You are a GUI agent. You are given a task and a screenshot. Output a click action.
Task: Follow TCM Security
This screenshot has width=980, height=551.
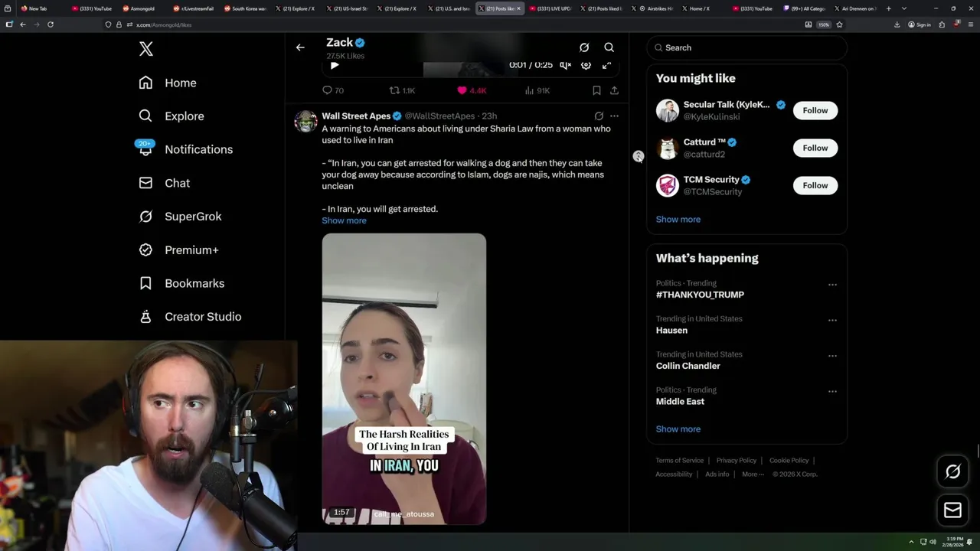[815, 185]
